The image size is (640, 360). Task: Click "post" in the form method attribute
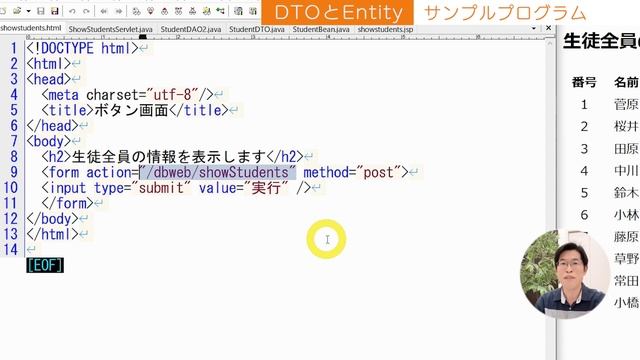pyautogui.click(x=378, y=172)
